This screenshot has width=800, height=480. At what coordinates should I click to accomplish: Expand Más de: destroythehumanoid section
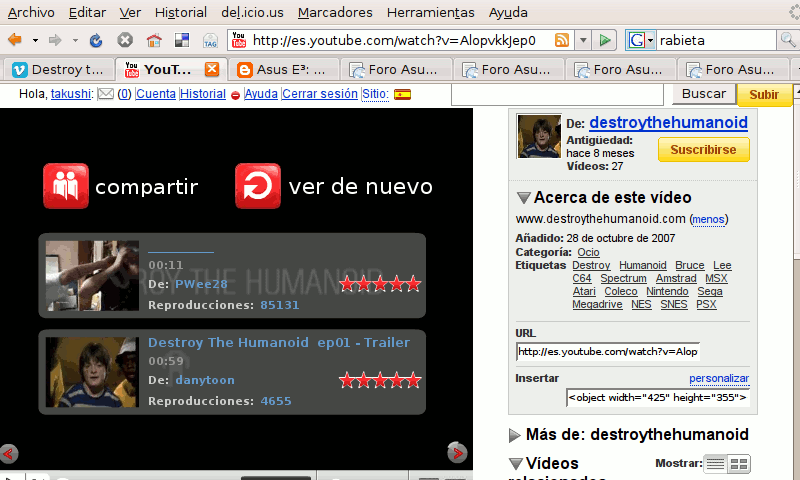click(515, 435)
